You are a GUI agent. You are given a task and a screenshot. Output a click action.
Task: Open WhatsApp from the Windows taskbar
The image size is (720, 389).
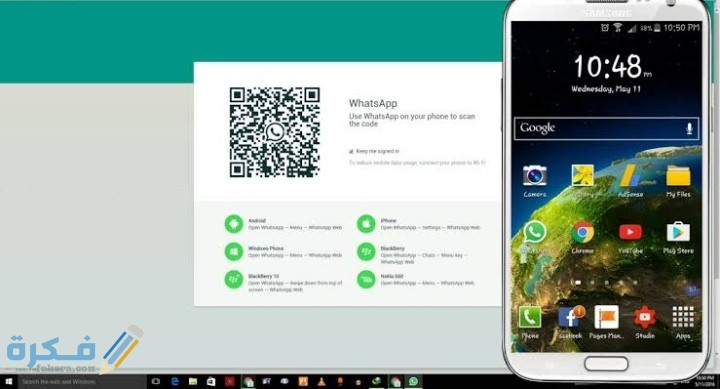click(x=413, y=381)
